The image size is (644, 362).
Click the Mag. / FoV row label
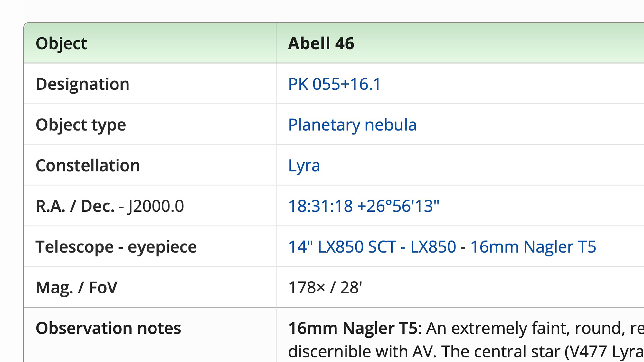[76, 288]
